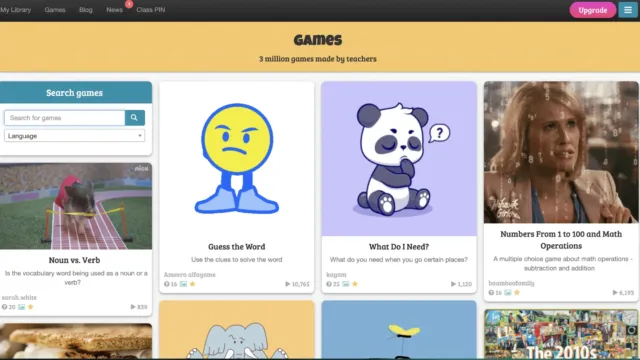This screenshot has height=360, width=640.
Task: Open the Noun vs. Verb game title
Action: [74, 260]
